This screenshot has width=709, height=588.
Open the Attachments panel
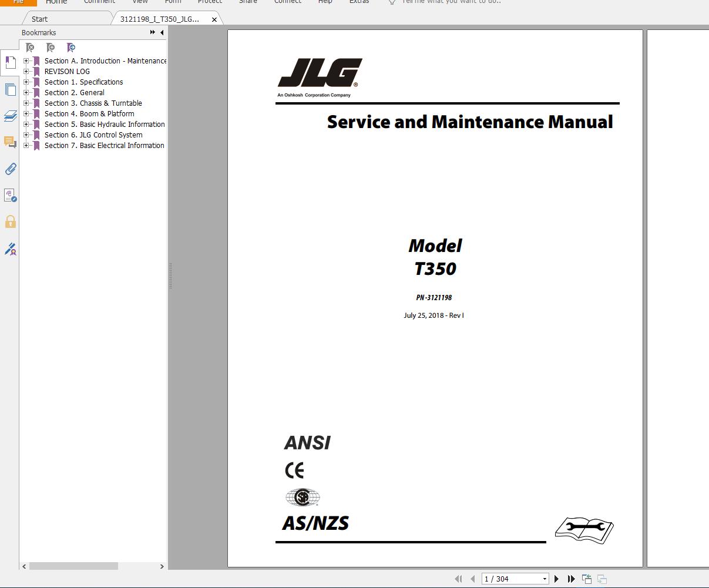point(9,169)
